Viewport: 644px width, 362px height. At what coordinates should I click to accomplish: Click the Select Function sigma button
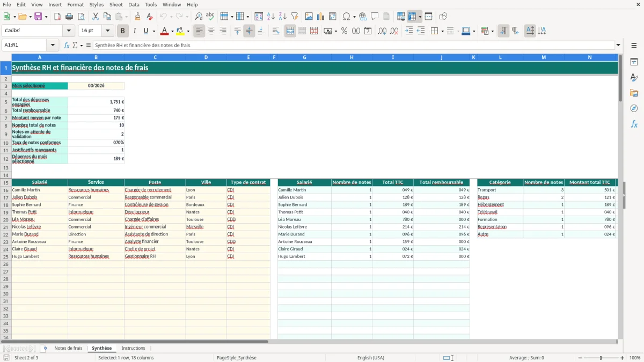[x=75, y=45]
